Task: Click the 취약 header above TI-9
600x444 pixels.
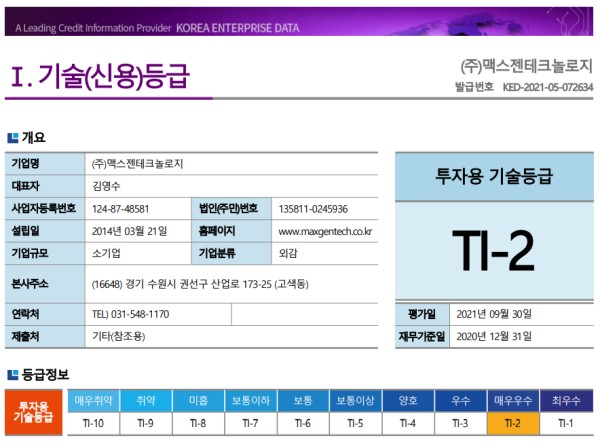Action: click(146, 401)
